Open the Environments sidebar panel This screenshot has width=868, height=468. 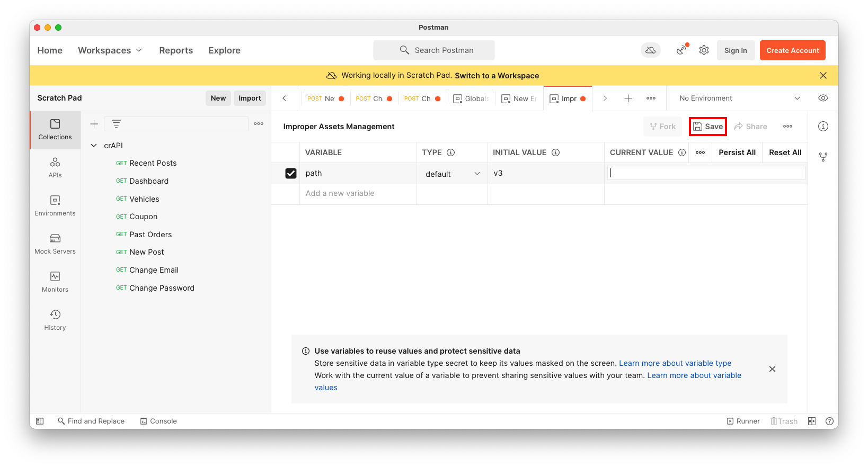tap(55, 206)
